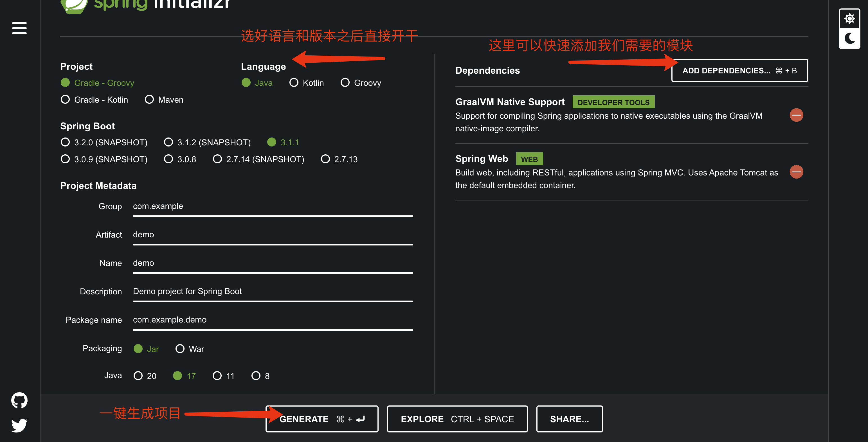Remove GraalVM Native Support dependency
This screenshot has width=868, height=442.
tap(796, 115)
